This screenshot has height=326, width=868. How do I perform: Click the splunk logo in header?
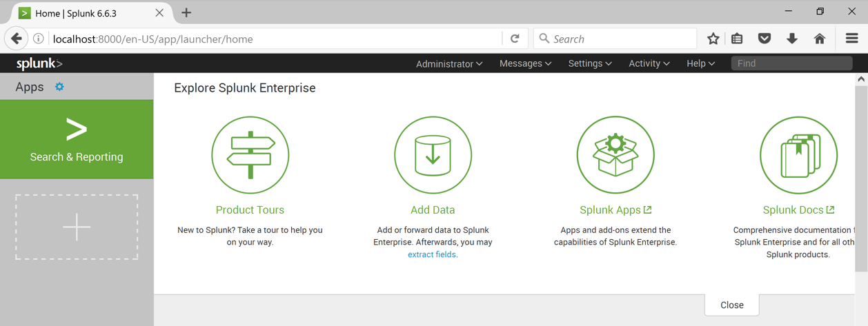click(x=39, y=63)
